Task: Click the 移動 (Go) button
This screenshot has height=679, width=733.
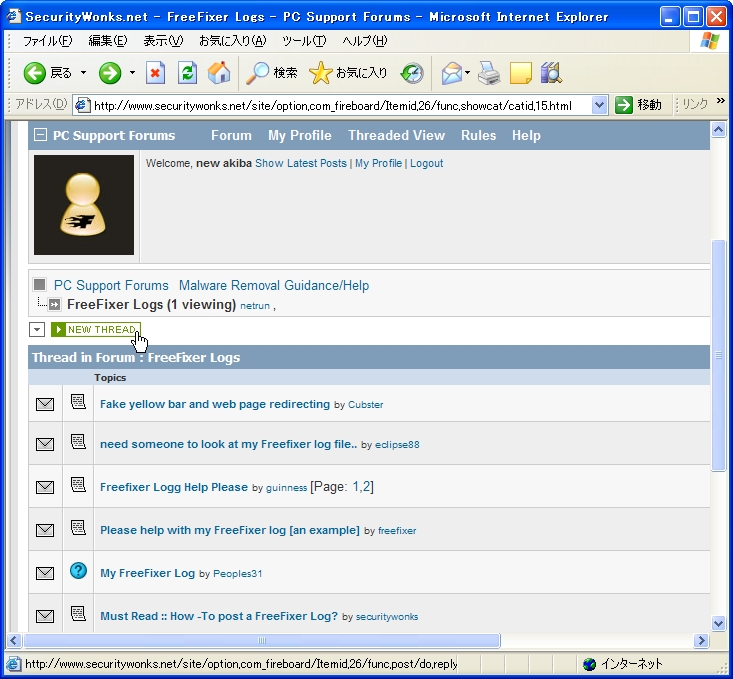Action: point(638,105)
